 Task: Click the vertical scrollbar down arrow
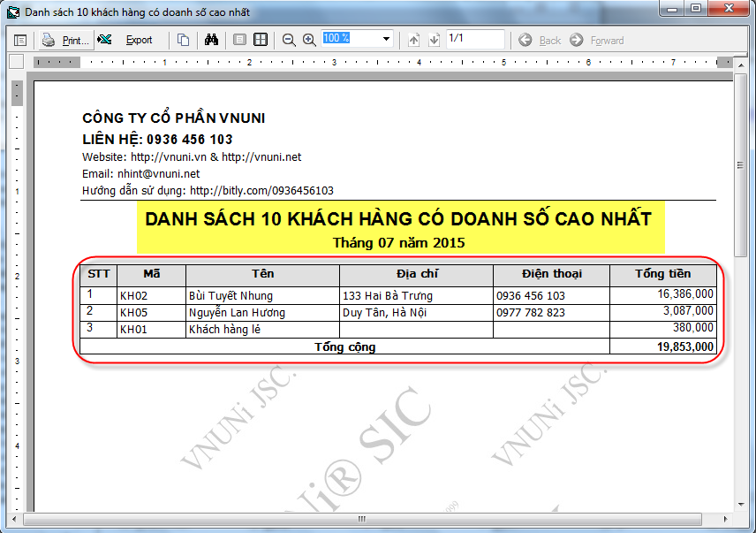click(x=740, y=504)
